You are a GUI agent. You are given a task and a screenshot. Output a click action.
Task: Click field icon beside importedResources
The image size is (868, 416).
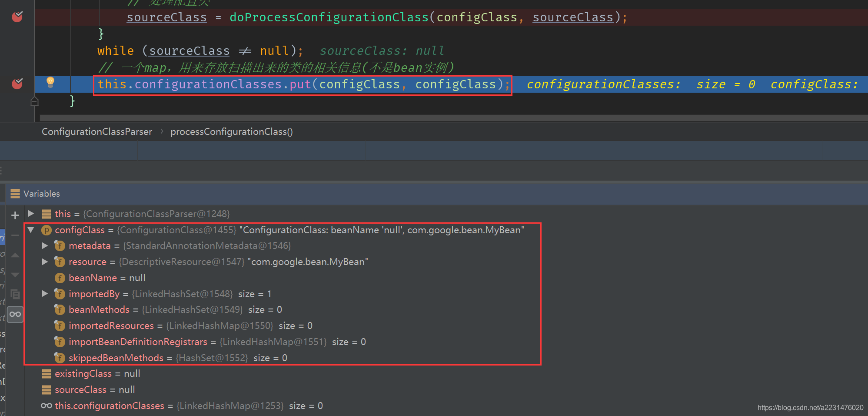pos(60,325)
